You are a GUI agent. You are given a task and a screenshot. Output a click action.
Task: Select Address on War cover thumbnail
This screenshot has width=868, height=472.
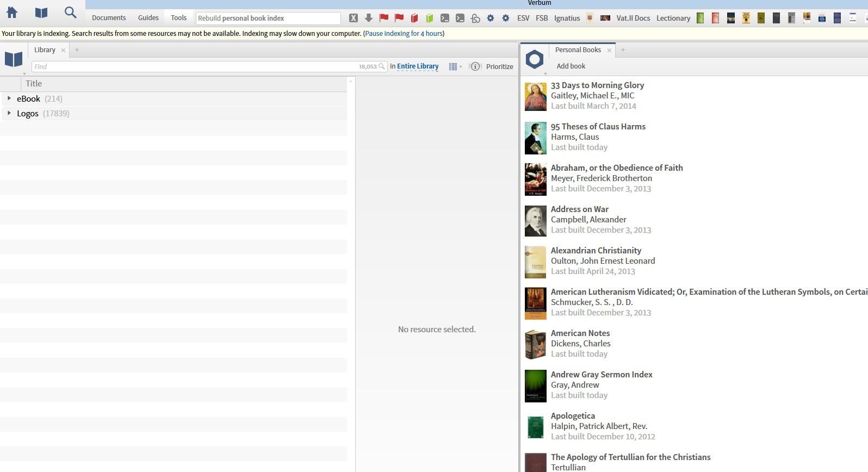click(535, 221)
